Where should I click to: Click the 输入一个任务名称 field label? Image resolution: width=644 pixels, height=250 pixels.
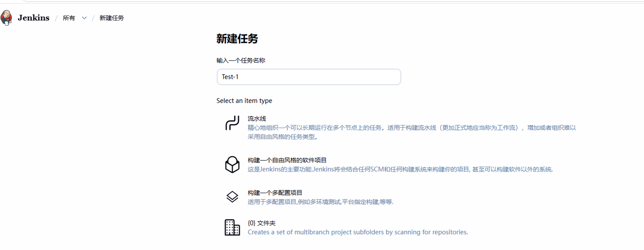pyautogui.click(x=241, y=61)
